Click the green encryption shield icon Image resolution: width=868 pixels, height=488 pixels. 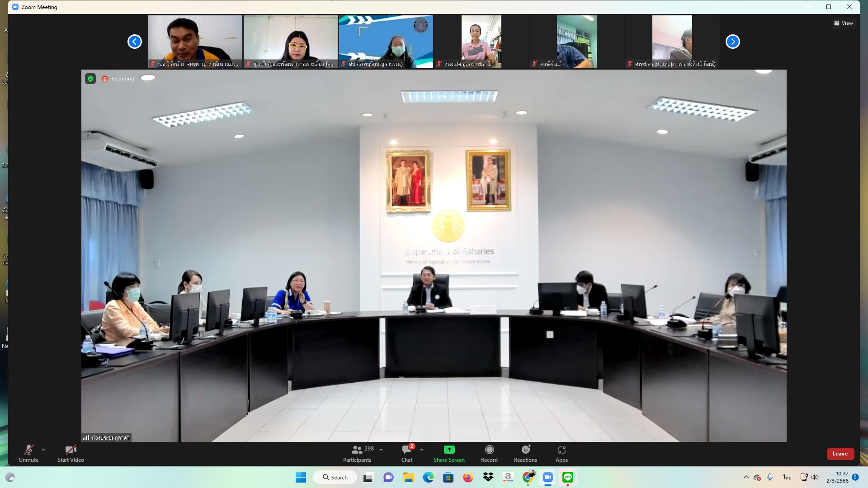[x=90, y=79]
